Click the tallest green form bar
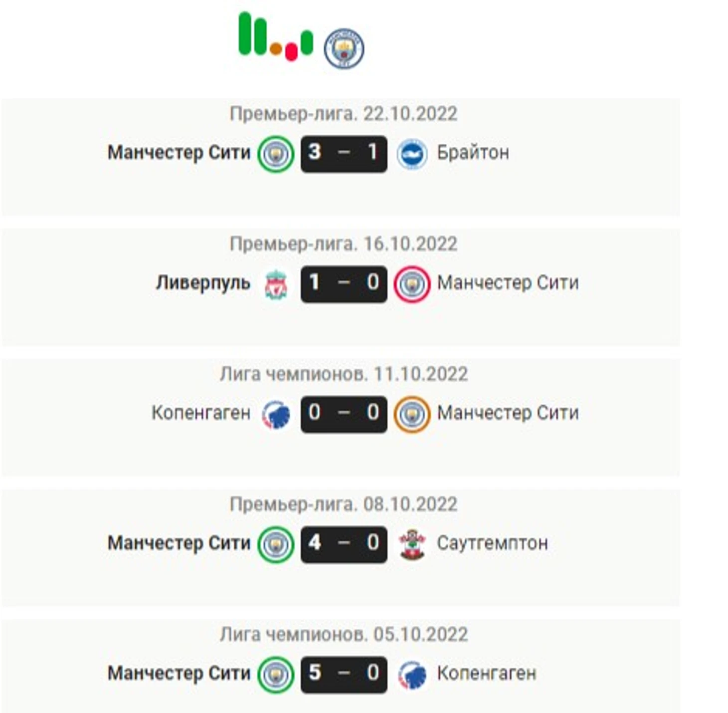This screenshot has height=713, width=728. pos(245,33)
